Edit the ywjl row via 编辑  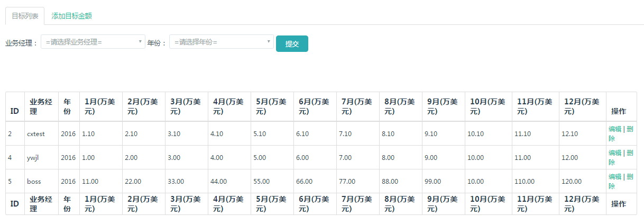(x=615, y=153)
